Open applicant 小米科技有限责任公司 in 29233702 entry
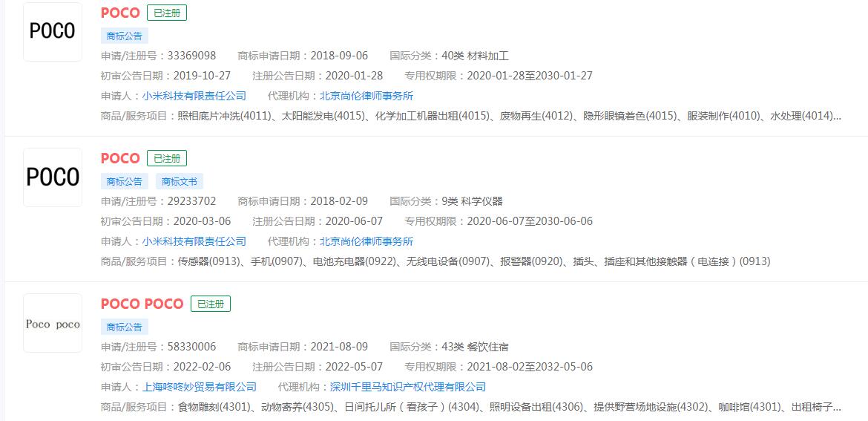The height and width of the screenshot is (421, 868). tap(194, 241)
